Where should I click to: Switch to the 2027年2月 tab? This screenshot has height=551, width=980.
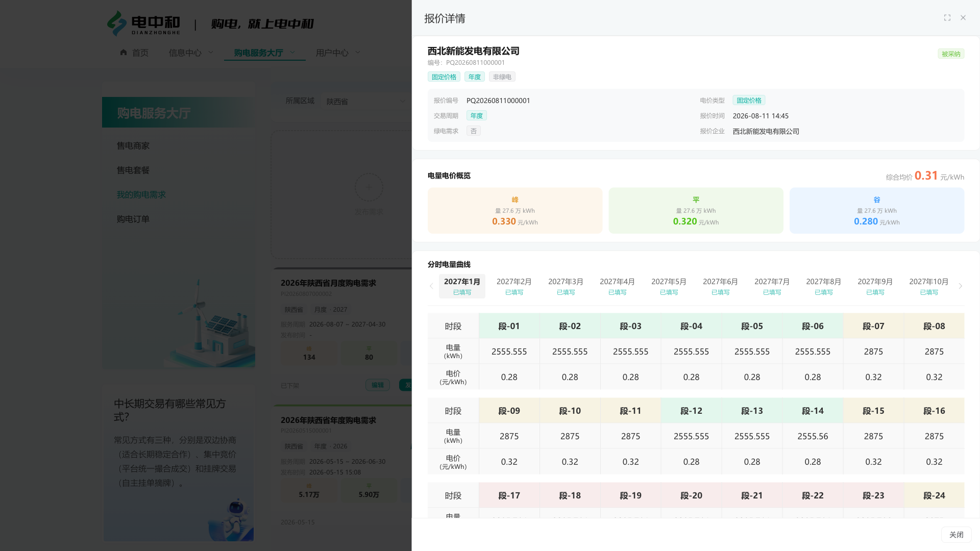click(514, 286)
